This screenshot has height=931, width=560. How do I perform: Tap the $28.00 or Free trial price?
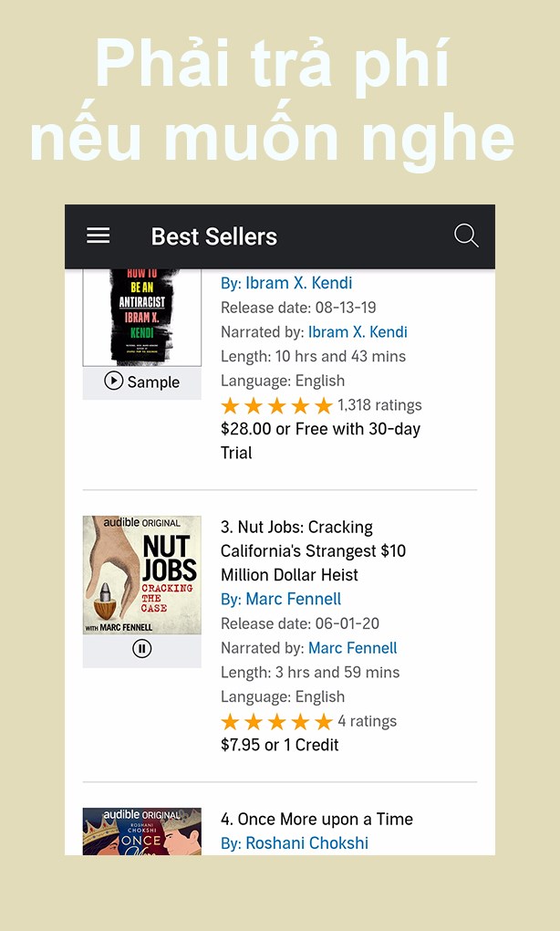[319, 440]
